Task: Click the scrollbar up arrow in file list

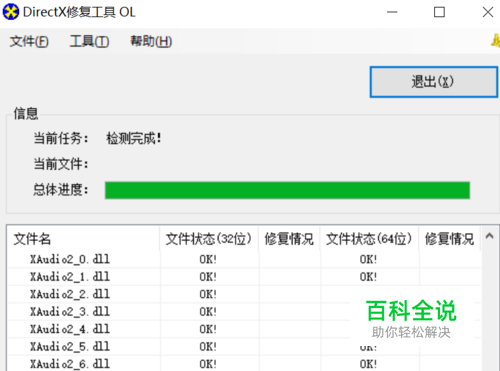Action: coord(489,236)
